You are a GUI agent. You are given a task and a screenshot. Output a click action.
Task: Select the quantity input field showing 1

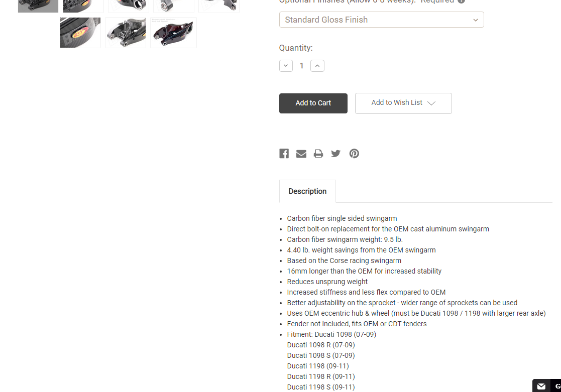click(x=302, y=66)
